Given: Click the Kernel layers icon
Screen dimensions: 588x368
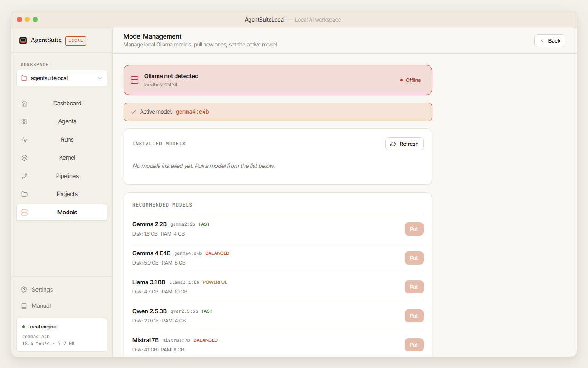Looking at the screenshot, I should tap(24, 158).
